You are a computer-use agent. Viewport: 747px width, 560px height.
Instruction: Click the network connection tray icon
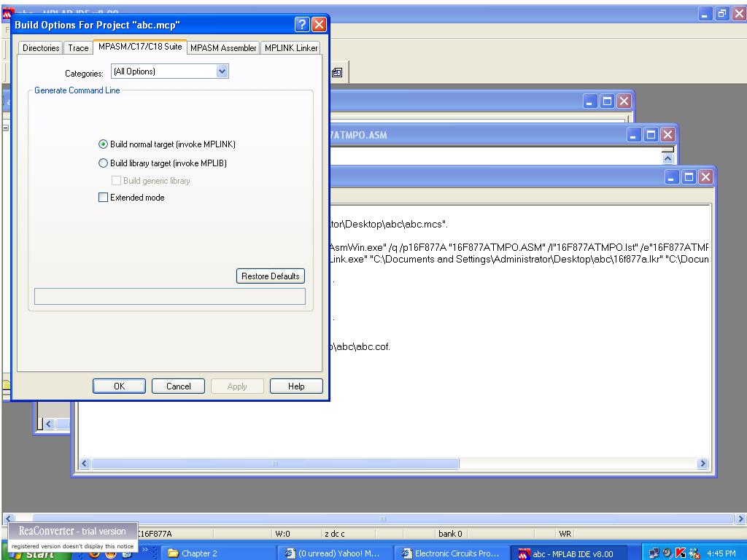654,553
